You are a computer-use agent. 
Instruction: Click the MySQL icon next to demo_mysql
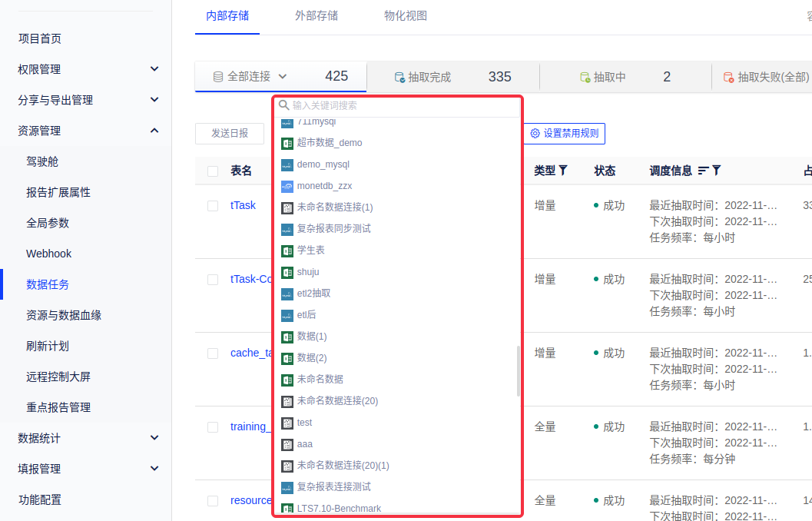[287, 164]
